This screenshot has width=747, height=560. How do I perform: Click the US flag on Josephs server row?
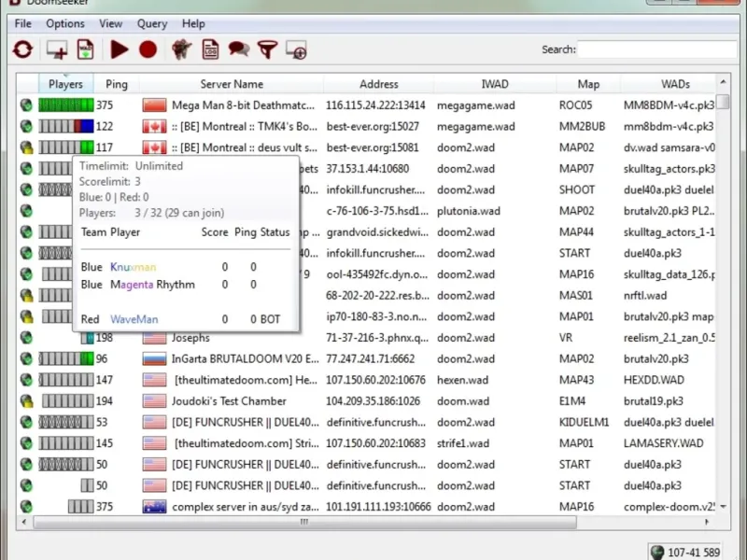click(x=154, y=338)
